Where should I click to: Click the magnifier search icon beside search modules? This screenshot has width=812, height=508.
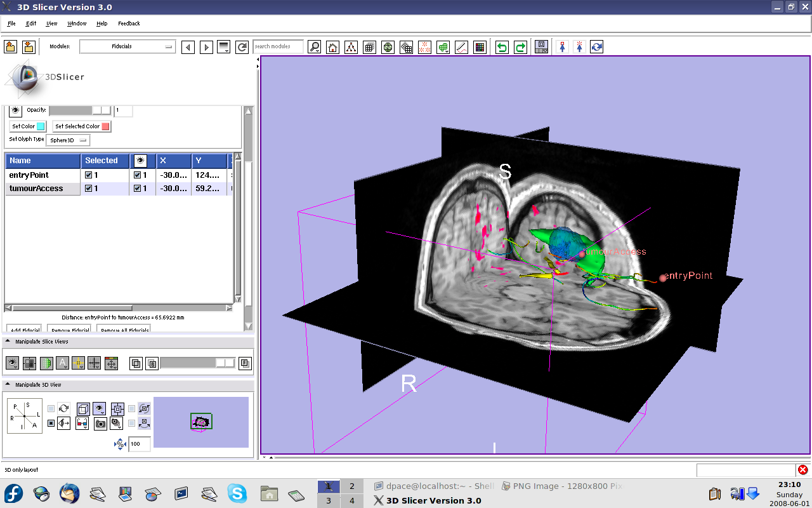(x=314, y=47)
